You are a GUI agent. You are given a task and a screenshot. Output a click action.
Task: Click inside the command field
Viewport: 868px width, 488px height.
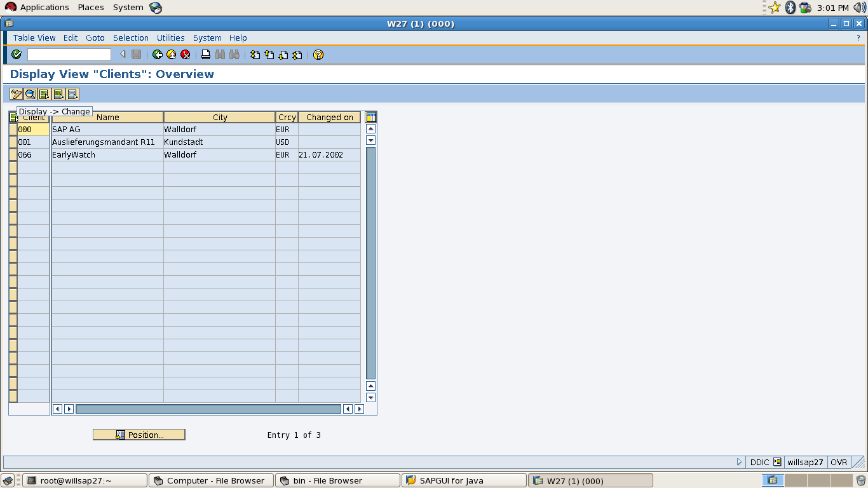tap(69, 55)
